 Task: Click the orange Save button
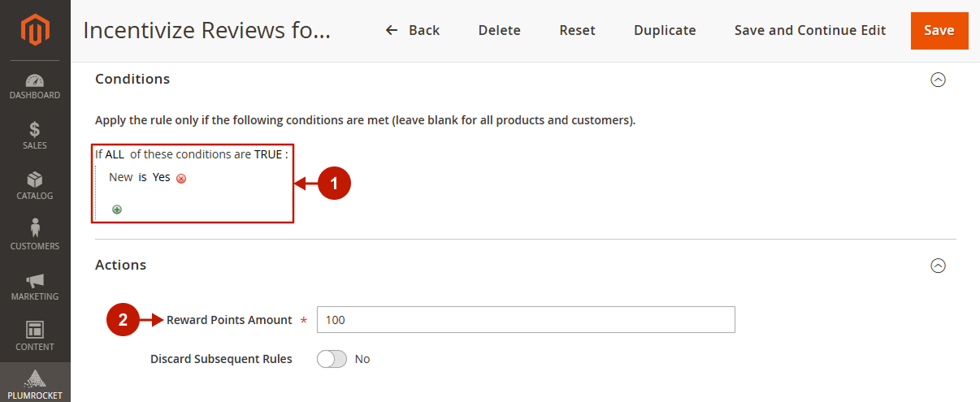pos(939,30)
